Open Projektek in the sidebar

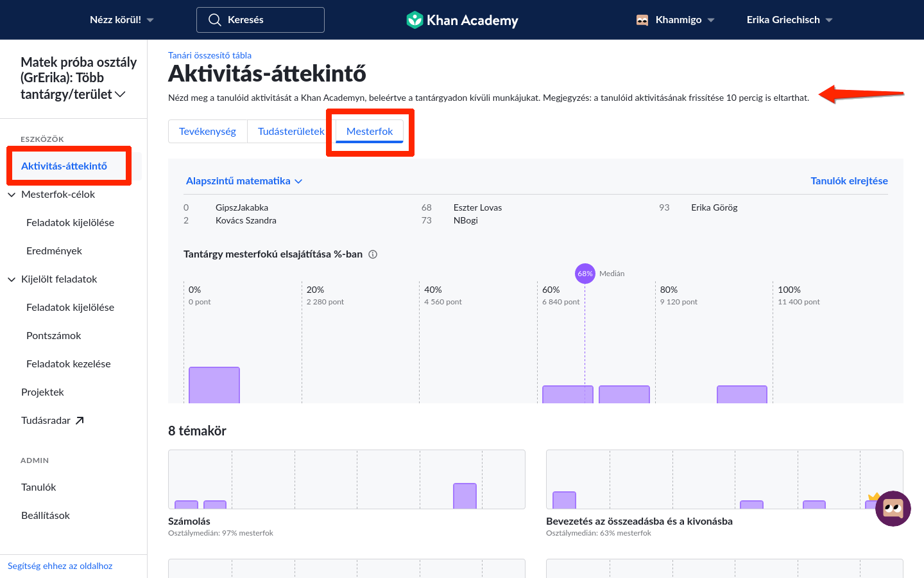click(x=42, y=392)
